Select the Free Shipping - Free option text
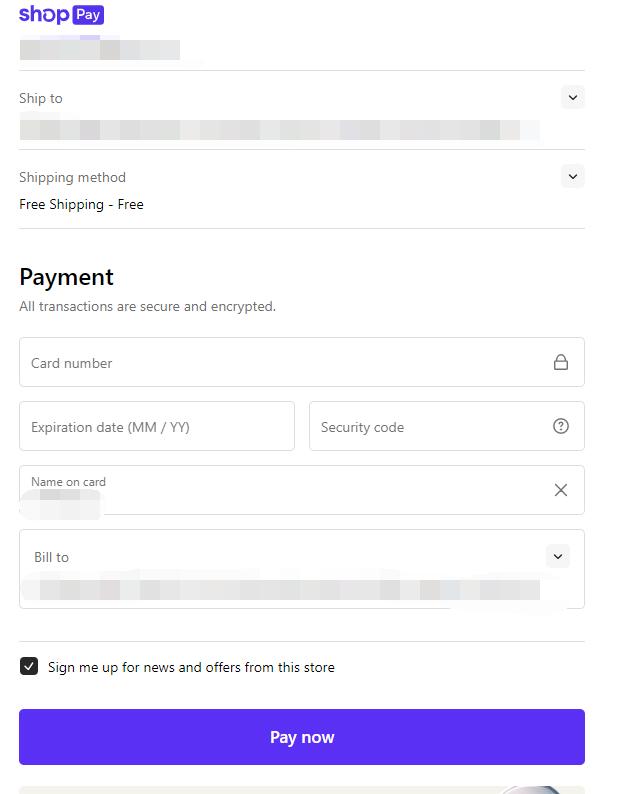The image size is (626, 794). click(x=81, y=204)
